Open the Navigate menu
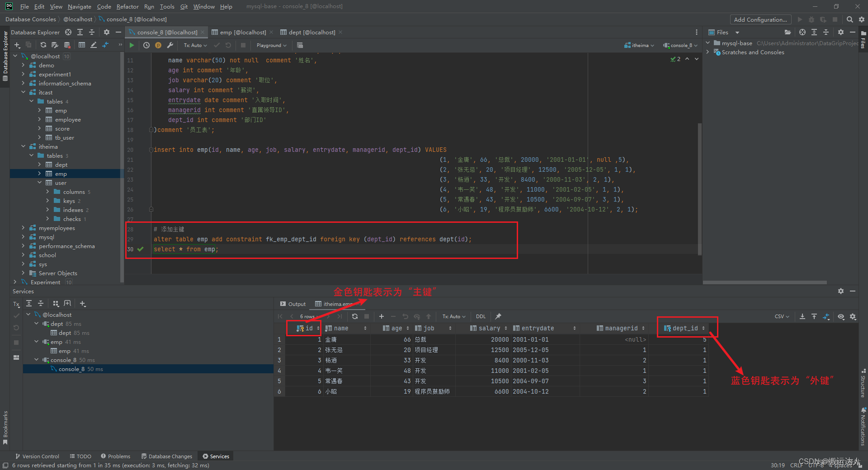 click(x=79, y=6)
